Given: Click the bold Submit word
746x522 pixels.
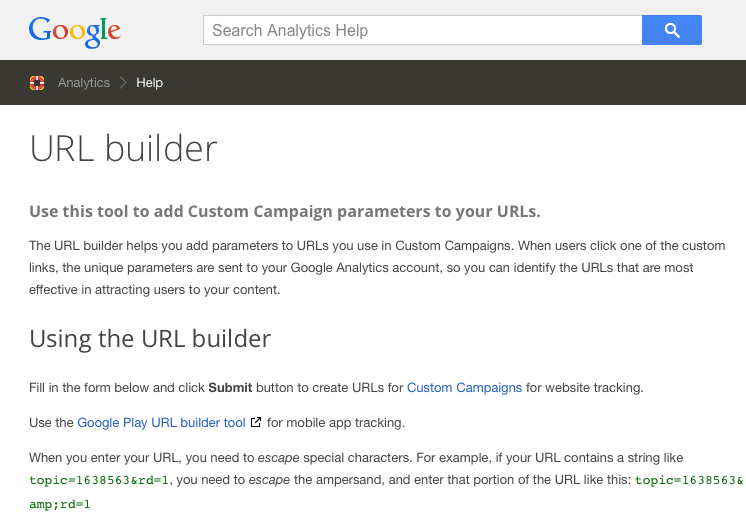Looking at the screenshot, I should 230,388.
